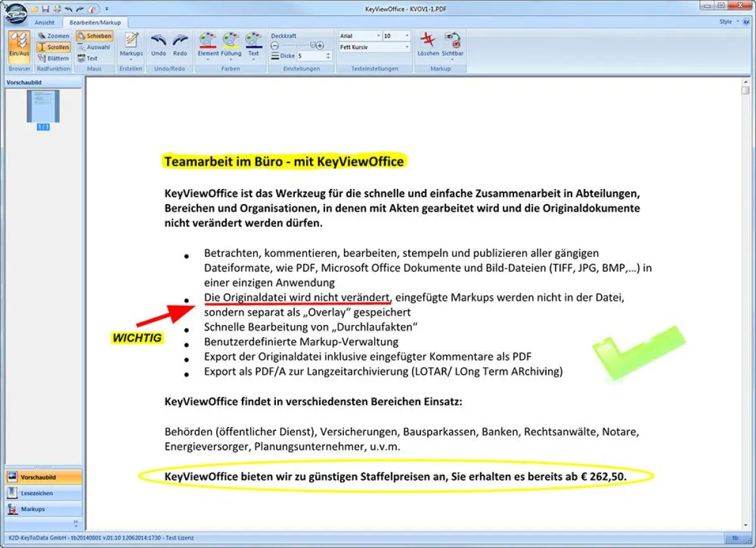Open the Arial font dropdown
This screenshot has width=756, height=548.
tap(379, 36)
